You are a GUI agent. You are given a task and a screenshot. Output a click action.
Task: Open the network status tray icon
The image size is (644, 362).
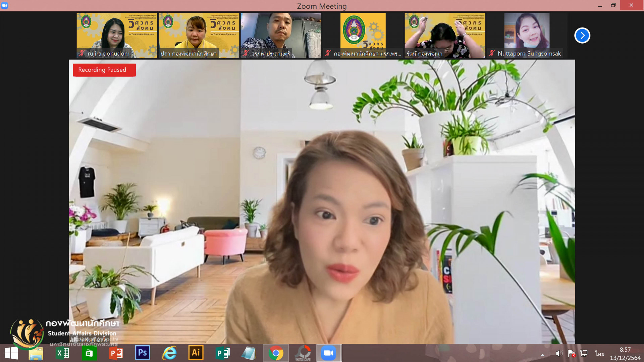pyautogui.click(x=584, y=354)
